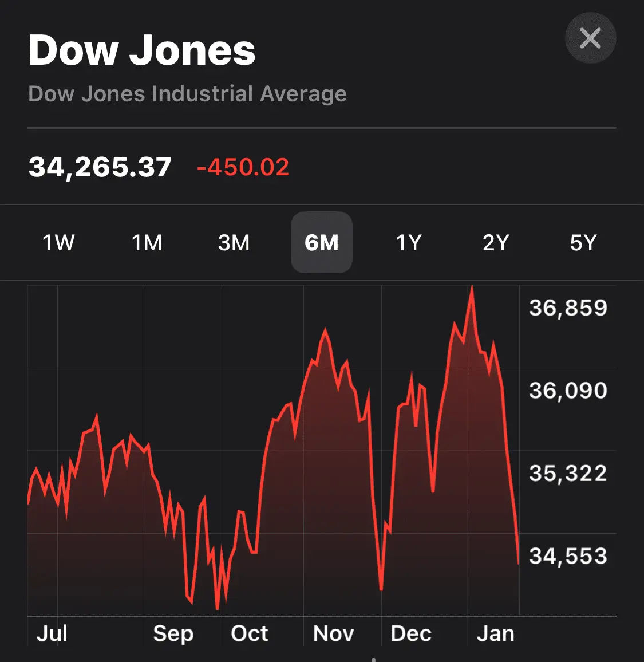This screenshot has height=662, width=644.
Task: Tap the Nov label on time axis
Action: click(333, 633)
